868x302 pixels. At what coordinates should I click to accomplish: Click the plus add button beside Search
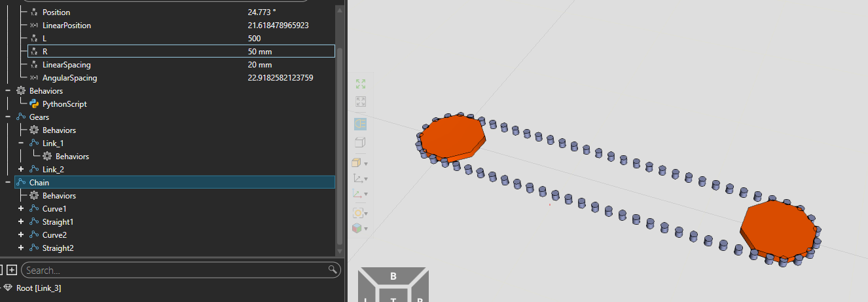[12, 270]
